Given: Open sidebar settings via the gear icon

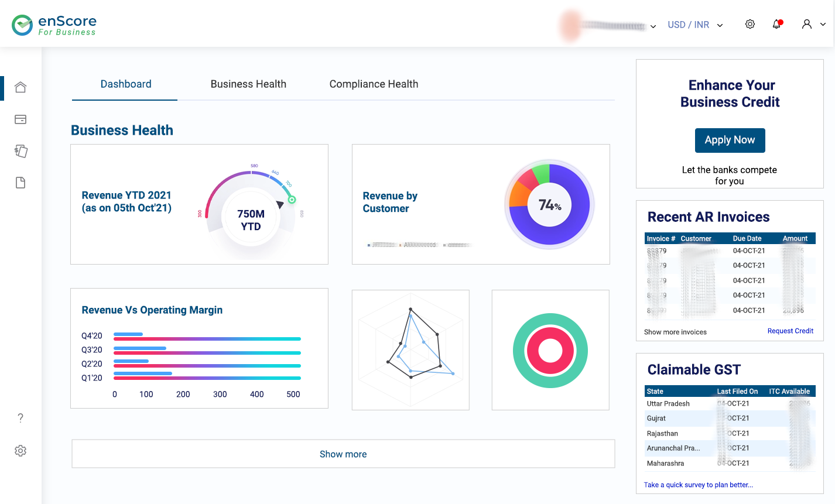Looking at the screenshot, I should click(20, 450).
